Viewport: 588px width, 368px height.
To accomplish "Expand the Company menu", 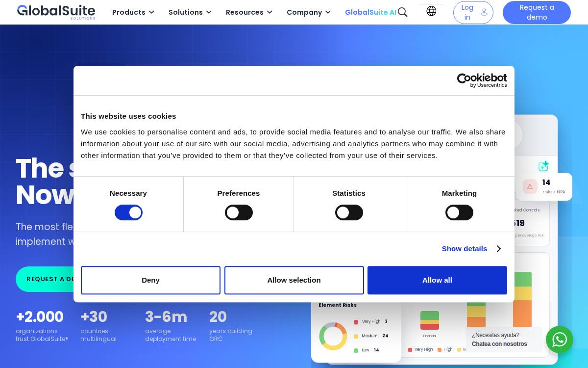I will tap(309, 12).
